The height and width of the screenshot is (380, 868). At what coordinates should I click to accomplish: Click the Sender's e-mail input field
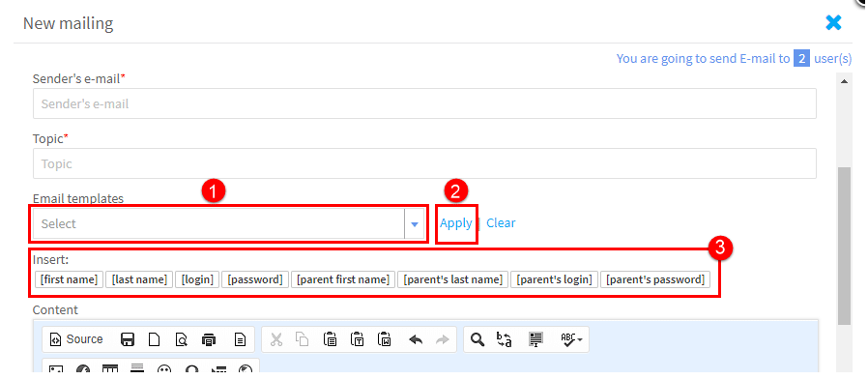424,103
